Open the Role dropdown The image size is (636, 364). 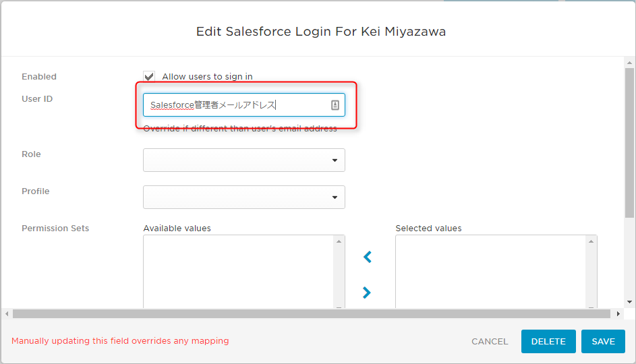click(x=243, y=160)
